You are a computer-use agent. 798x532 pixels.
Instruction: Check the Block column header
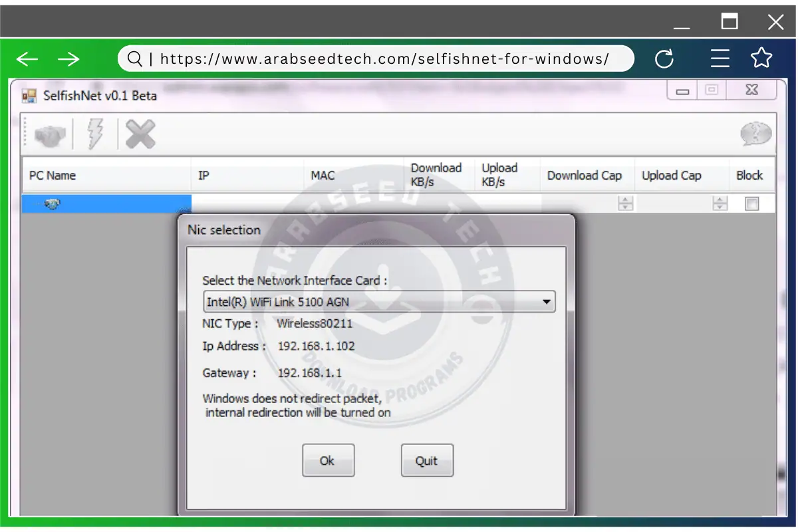pos(751,175)
